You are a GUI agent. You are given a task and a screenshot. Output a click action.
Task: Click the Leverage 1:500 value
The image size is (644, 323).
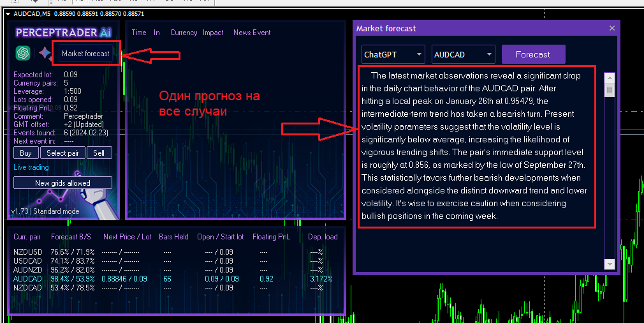(73, 91)
